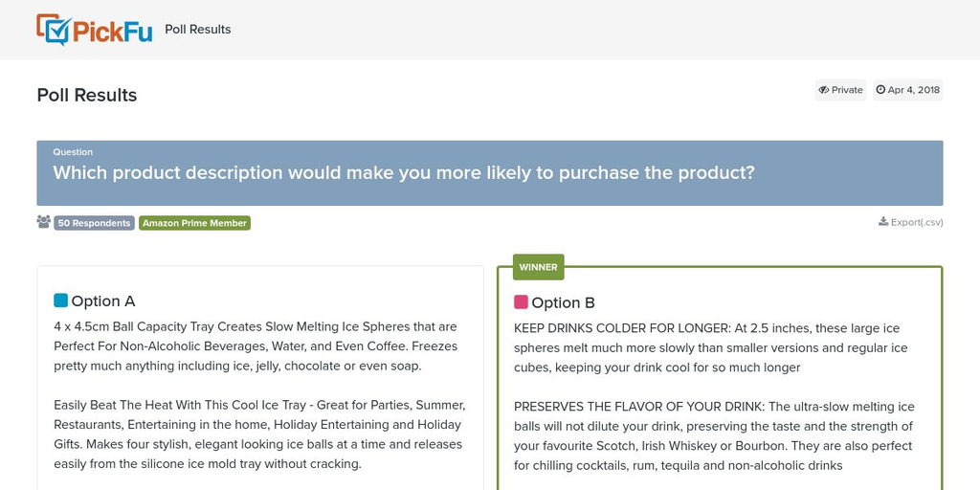The image size is (980, 490).
Task: Click the download icon beside Export
Action: pos(883,222)
